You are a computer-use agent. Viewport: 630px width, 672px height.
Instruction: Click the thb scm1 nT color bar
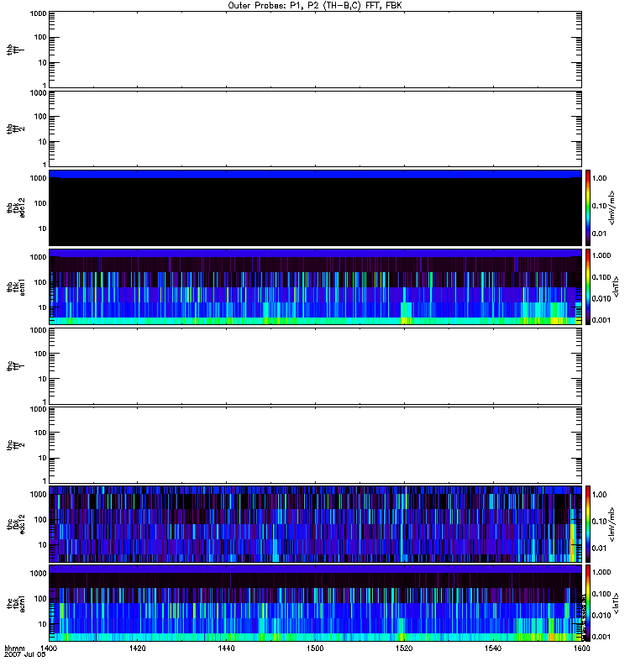pos(590,286)
